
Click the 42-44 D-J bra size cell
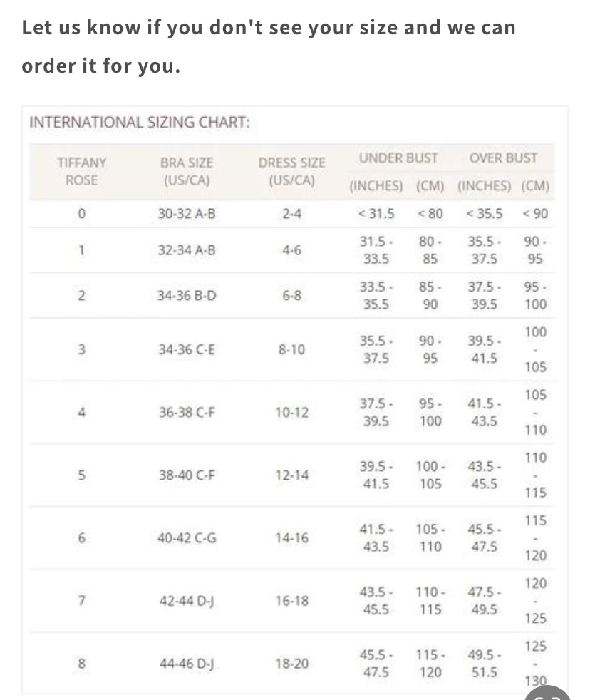click(x=187, y=601)
